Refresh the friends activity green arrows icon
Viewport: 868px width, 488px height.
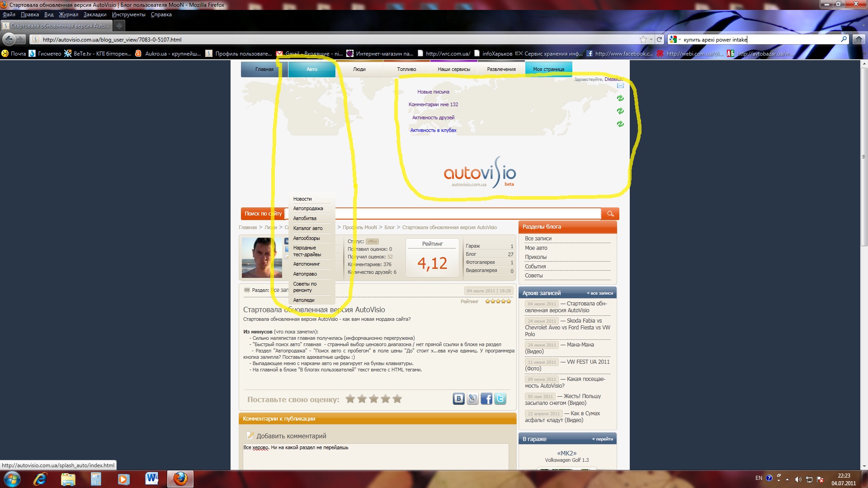point(620,111)
